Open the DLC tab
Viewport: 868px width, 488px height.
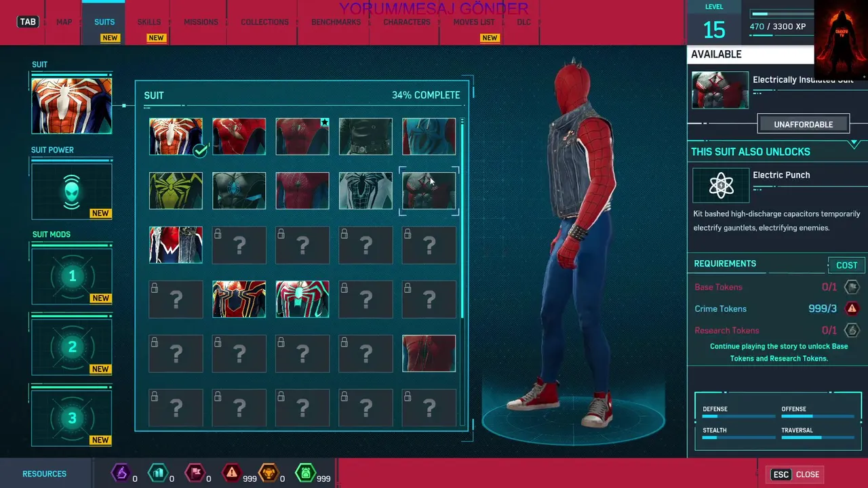click(524, 22)
